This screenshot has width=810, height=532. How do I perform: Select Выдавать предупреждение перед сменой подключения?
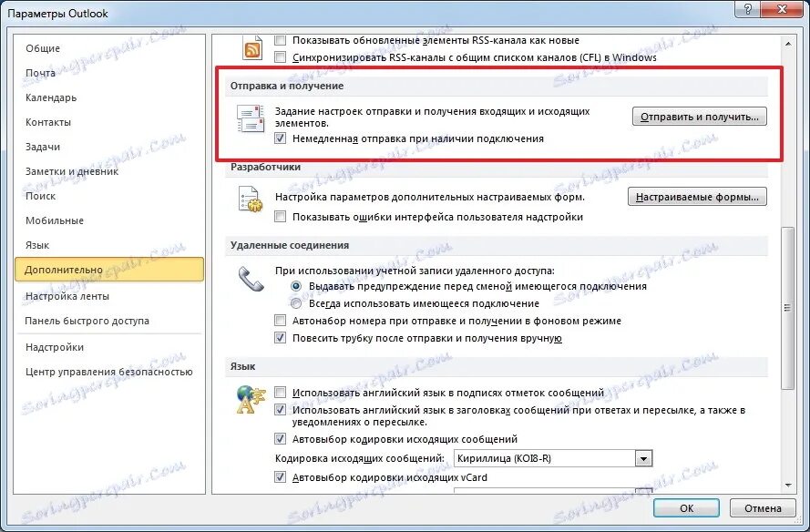(296, 286)
